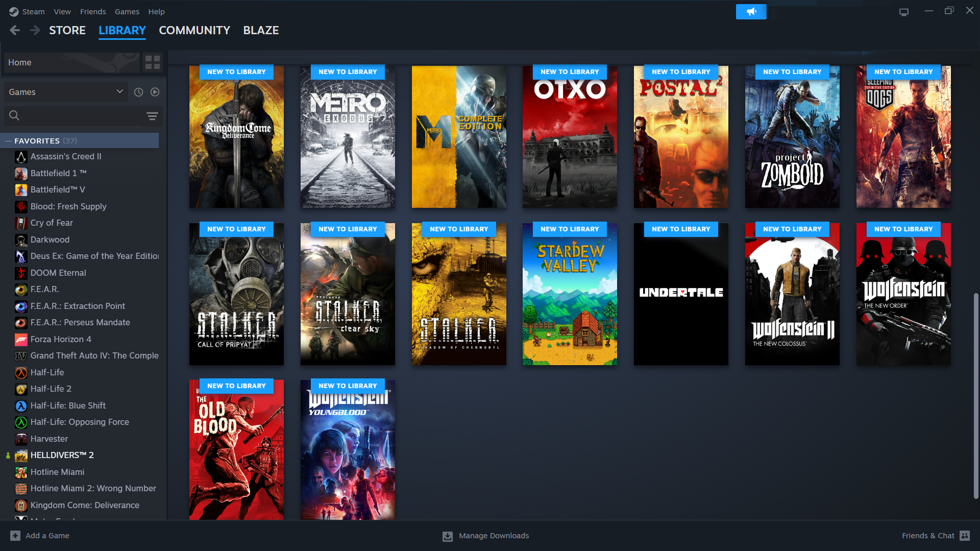Click the Add a Game plus icon
Viewport: 980px width, 551px height.
tap(15, 536)
